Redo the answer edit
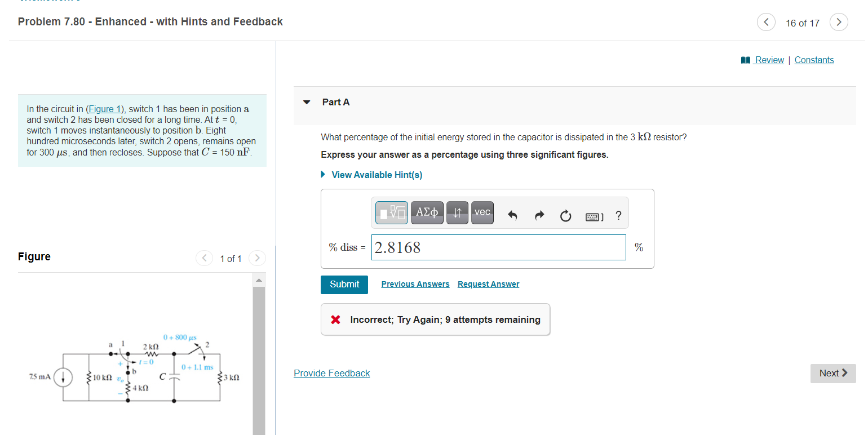 tap(539, 215)
